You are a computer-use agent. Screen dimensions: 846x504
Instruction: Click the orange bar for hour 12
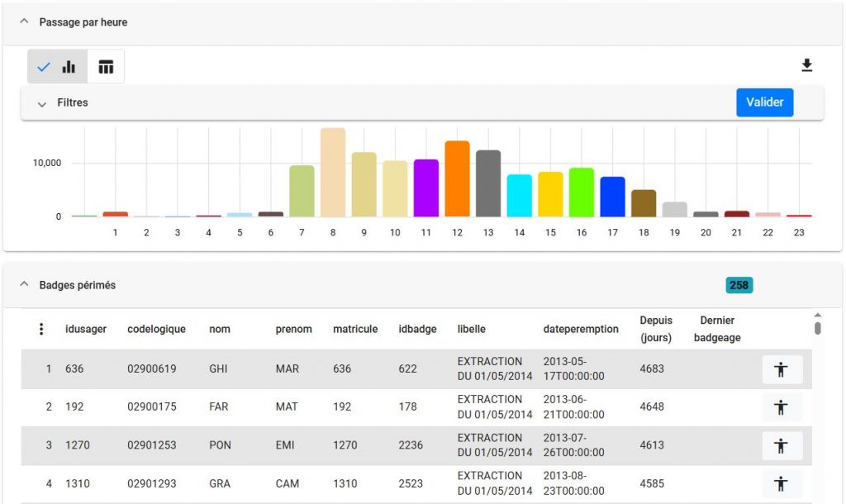pyautogui.click(x=457, y=179)
